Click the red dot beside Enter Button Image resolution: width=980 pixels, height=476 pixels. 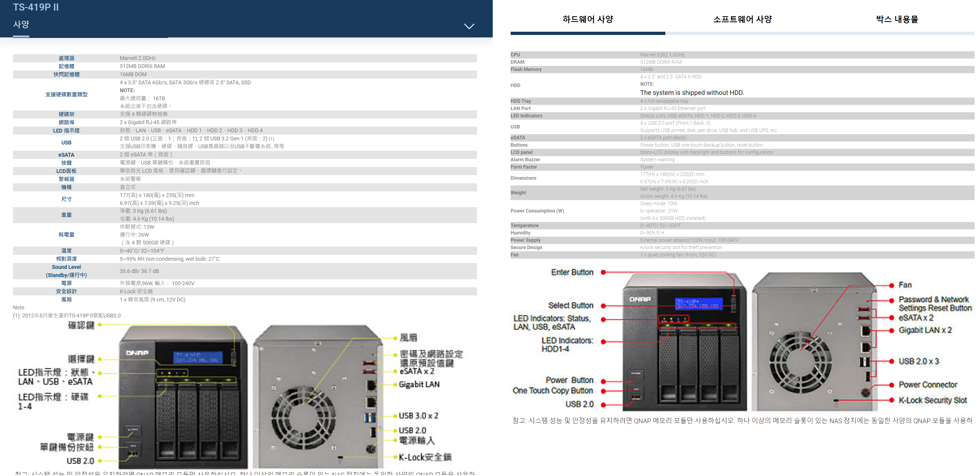[x=603, y=272]
